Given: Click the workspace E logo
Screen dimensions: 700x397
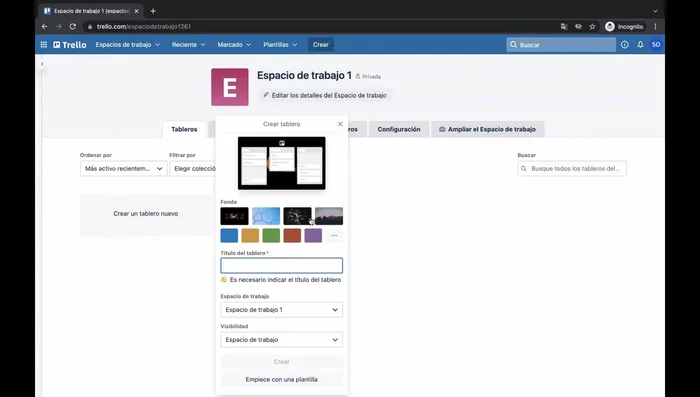Looking at the screenshot, I should click(x=230, y=87).
